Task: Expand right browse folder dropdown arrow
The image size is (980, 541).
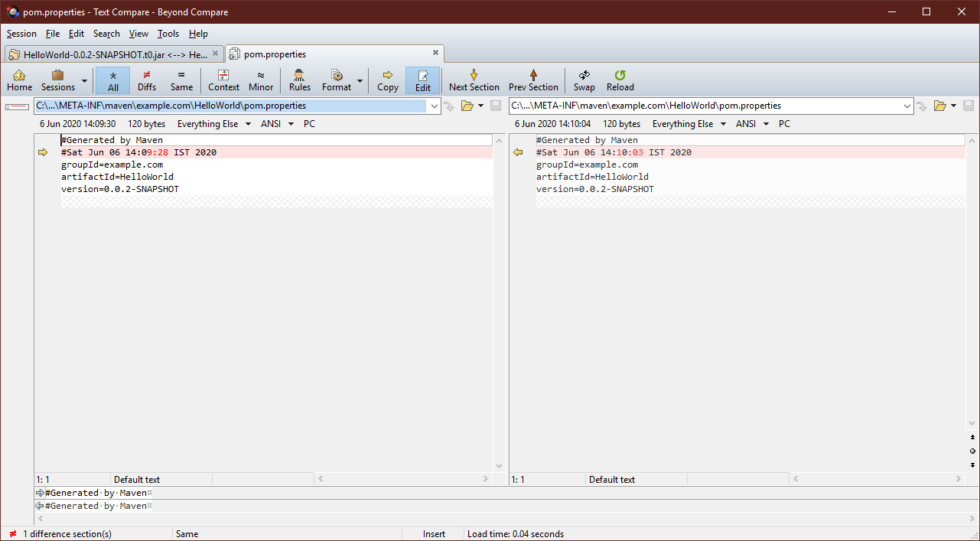Action: pos(953,106)
